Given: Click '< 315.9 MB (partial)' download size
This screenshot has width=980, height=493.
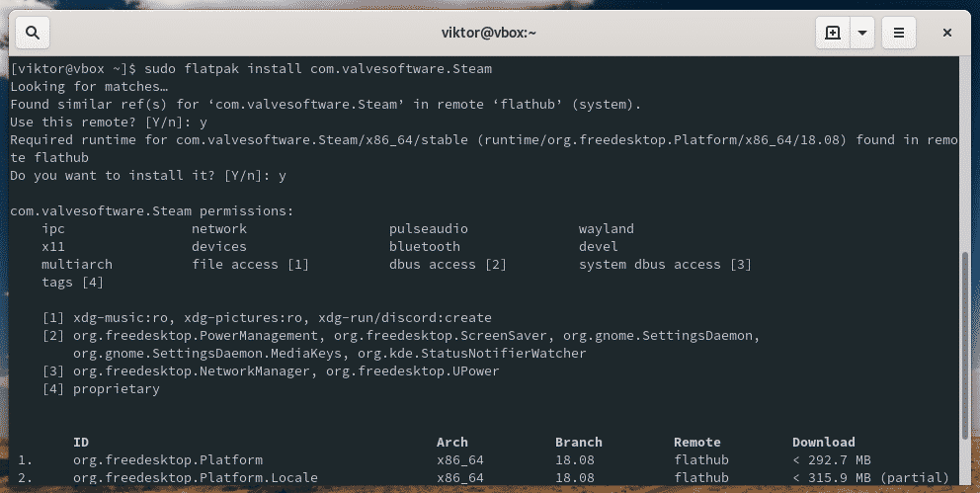Looking at the screenshot, I should [870, 477].
